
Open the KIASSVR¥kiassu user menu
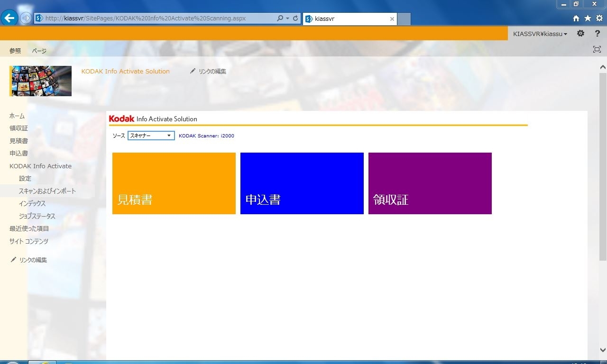click(x=540, y=34)
